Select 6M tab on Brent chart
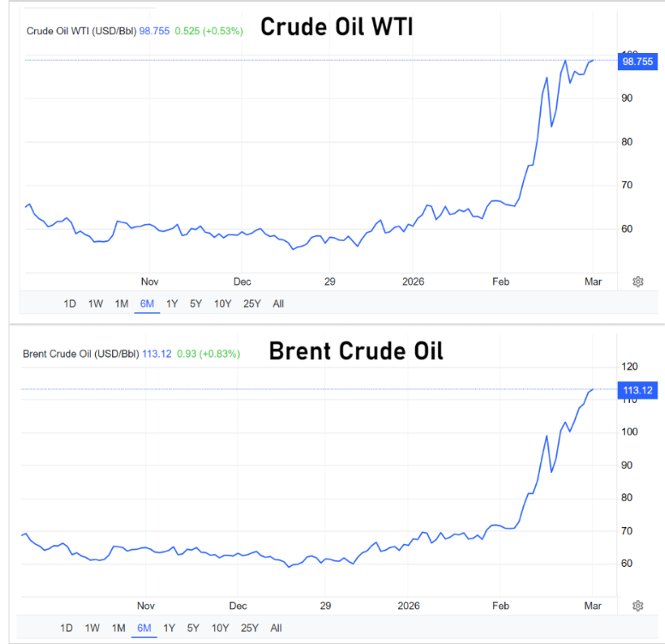 [144, 628]
